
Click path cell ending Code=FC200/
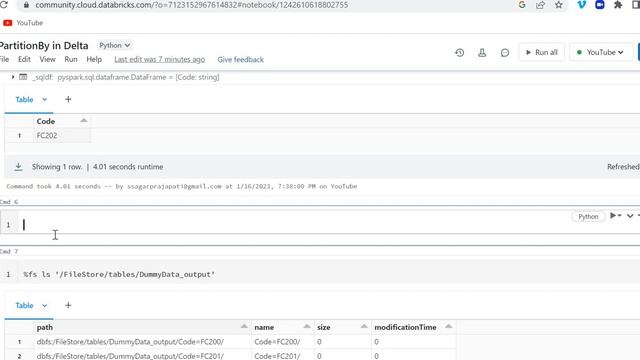[142, 342]
